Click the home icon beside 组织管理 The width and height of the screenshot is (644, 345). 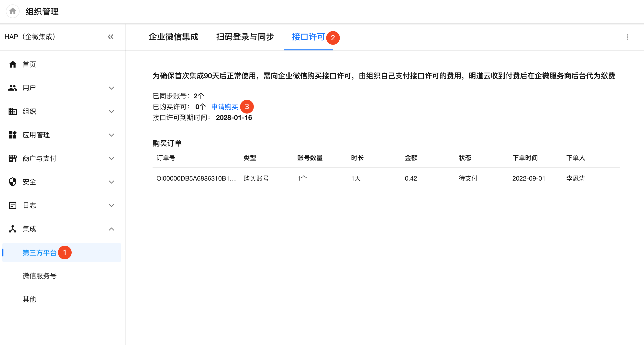pyautogui.click(x=12, y=11)
